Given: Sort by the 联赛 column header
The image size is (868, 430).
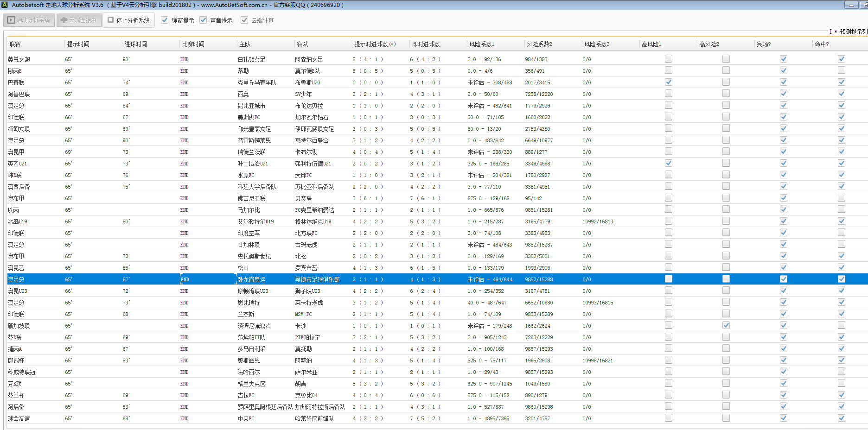Looking at the screenshot, I should click(x=15, y=44).
